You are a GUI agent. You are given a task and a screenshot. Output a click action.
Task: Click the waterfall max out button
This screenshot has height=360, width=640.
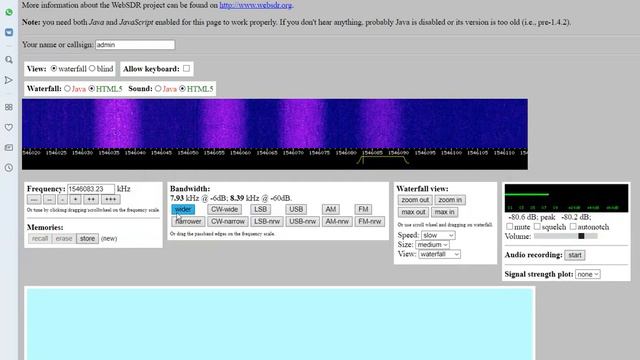413,212
